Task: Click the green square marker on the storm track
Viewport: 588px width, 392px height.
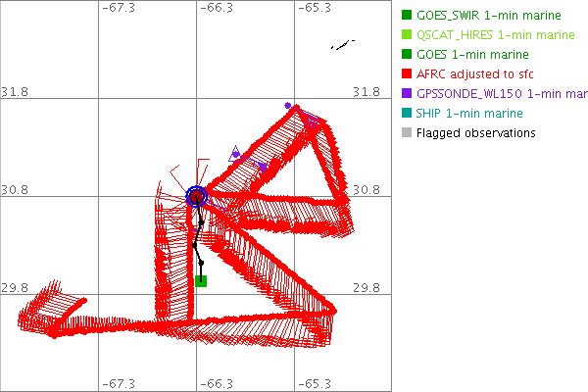Action: (x=201, y=281)
